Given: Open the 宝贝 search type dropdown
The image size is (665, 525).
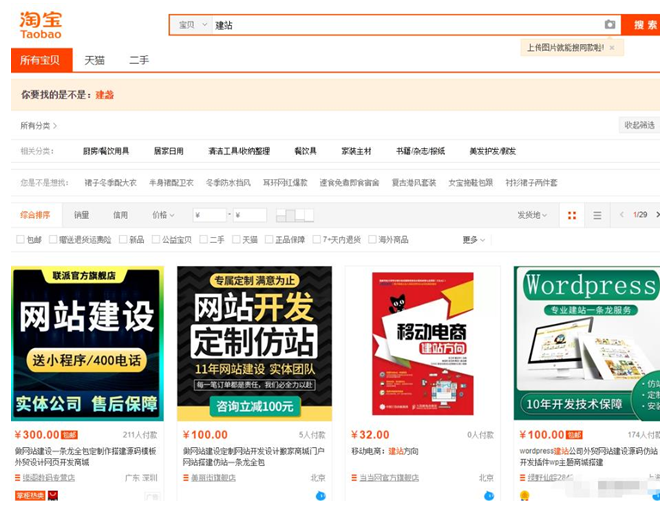Looking at the screenshot, I should 192,25.
